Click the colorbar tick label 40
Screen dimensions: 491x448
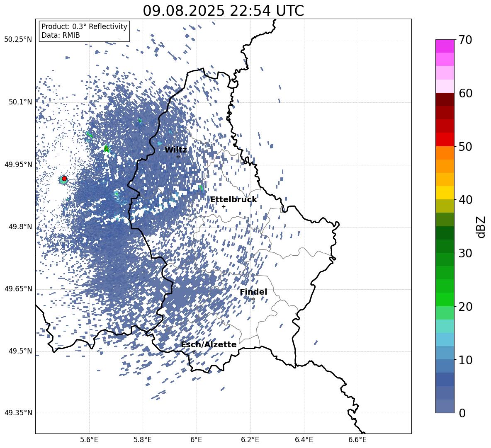click(x=465, y=200)
